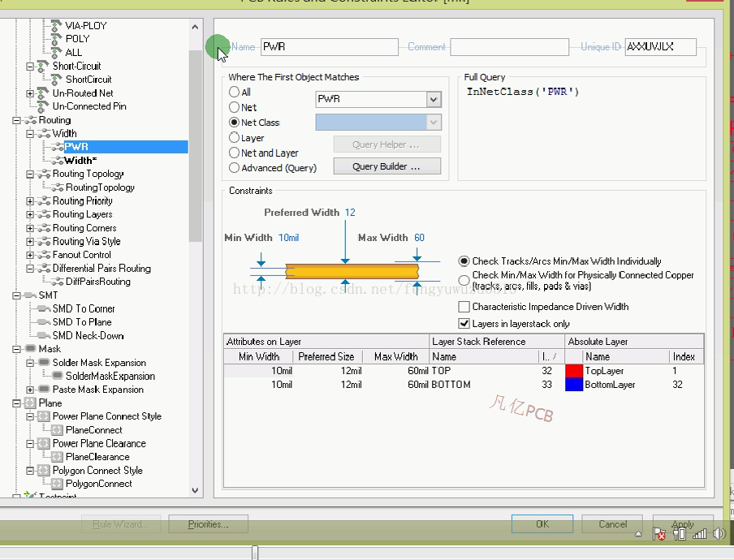Click the TopLayer red color swatch
The image size is (734, 560).
574,371
